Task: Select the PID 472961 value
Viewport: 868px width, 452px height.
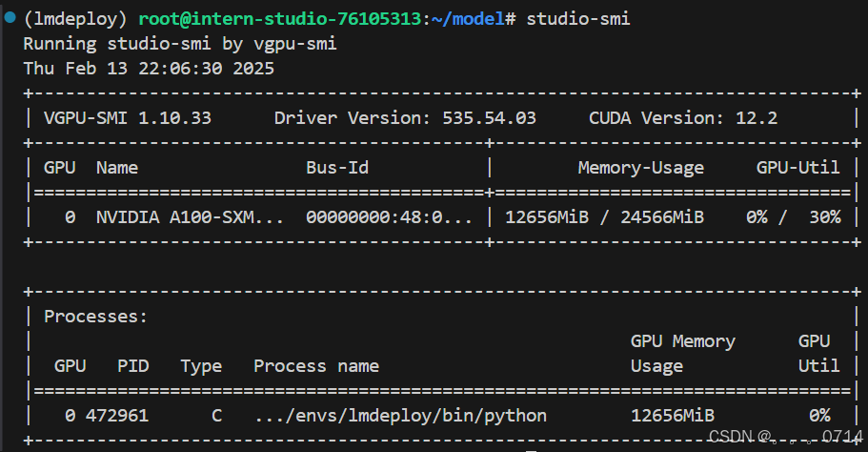Action: pos(117,416)
